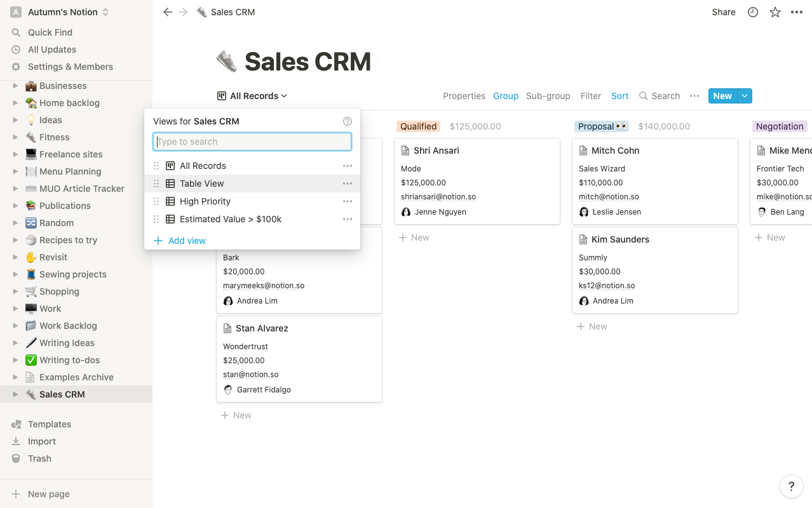Click drag handle beside High Priority
812x508 pixels.
(x=156, y=201)
